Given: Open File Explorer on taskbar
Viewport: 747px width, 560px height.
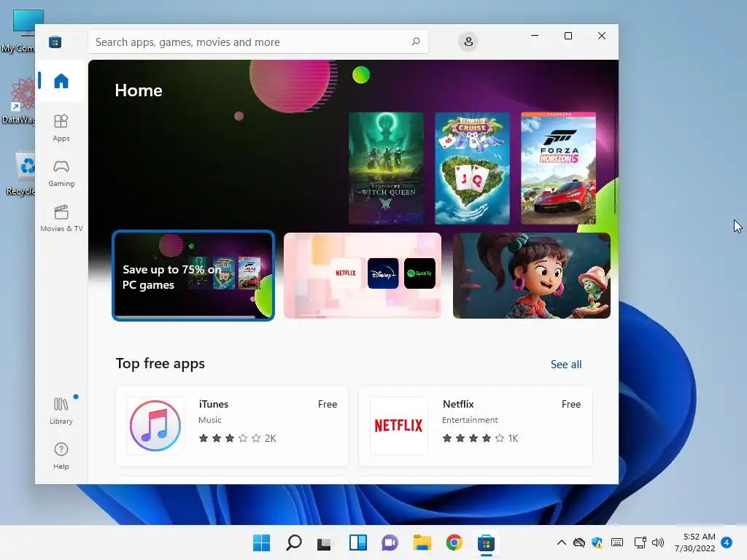Looking at the screenshot, I should point(422,542).
